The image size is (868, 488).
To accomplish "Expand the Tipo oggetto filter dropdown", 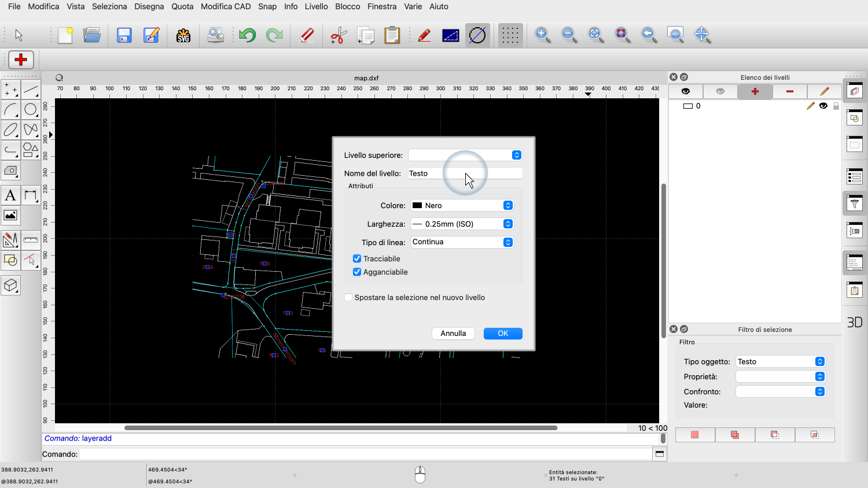I will pyautogui.click(x=779, y=361).
